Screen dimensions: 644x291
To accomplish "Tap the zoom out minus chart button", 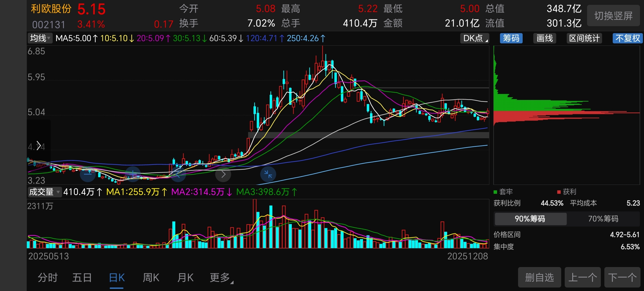I will [x=88, y=174].
